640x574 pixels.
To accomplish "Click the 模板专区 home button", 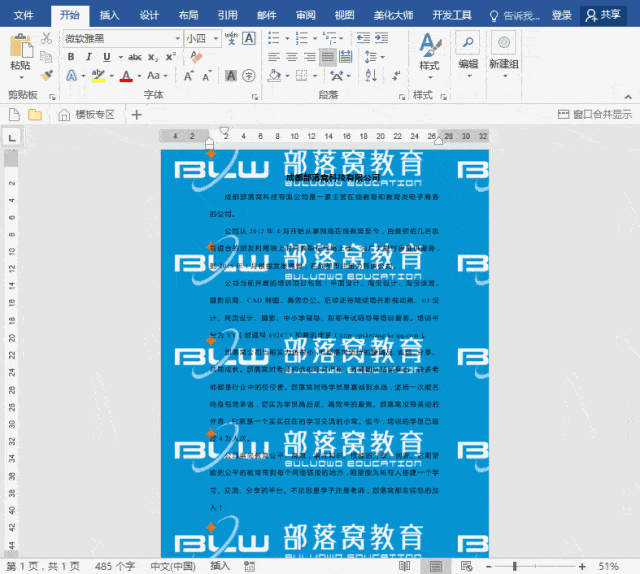I will (86, 115).
